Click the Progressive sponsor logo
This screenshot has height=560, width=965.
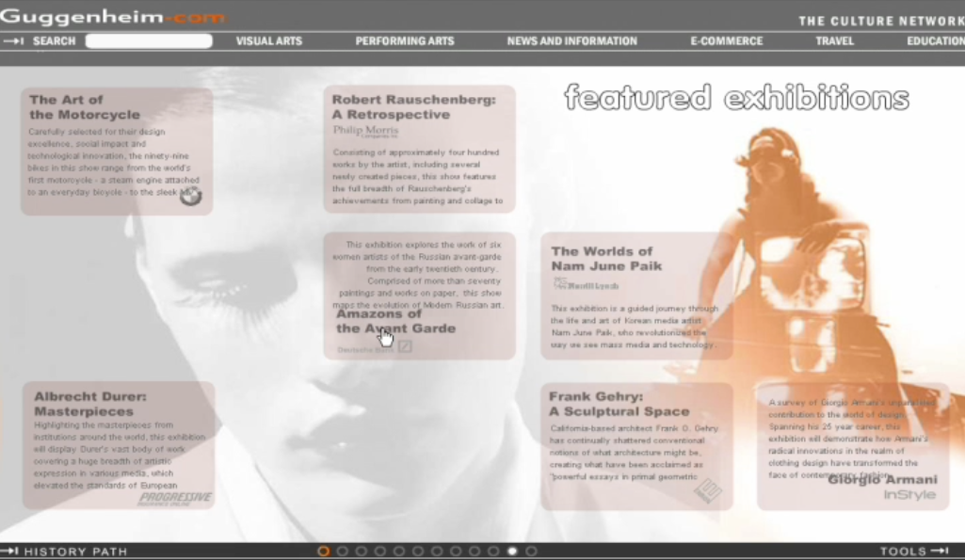click(175, 498)
